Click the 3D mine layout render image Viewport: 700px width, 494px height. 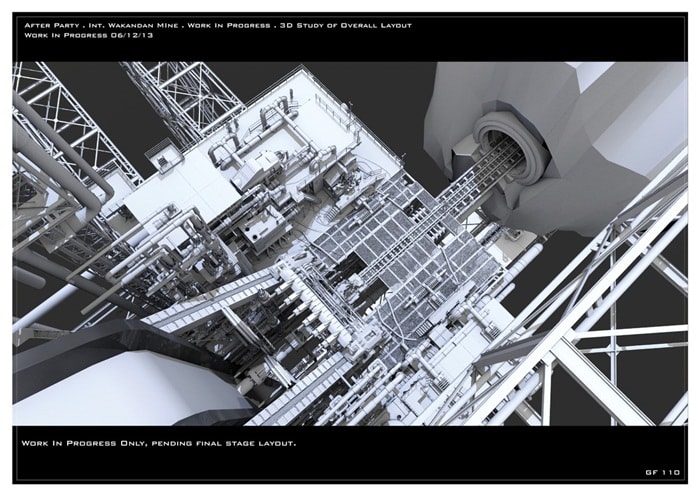[350, 244]
